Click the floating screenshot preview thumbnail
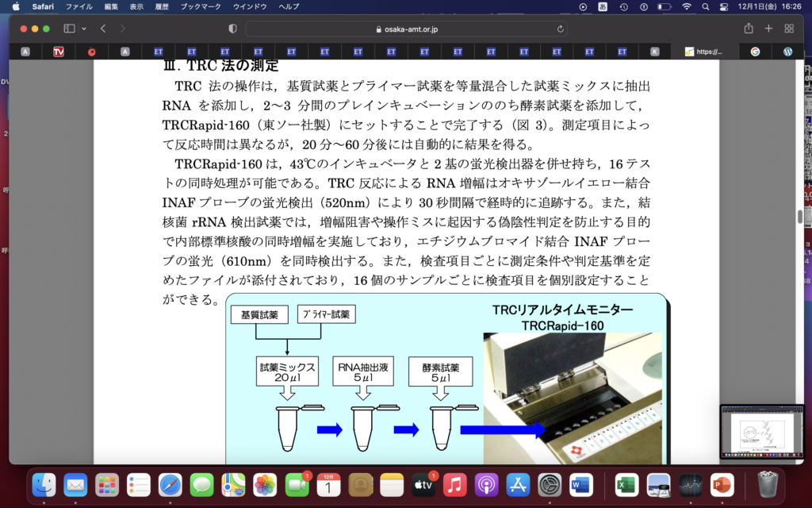The image size is (812, 508). point(760,432)
